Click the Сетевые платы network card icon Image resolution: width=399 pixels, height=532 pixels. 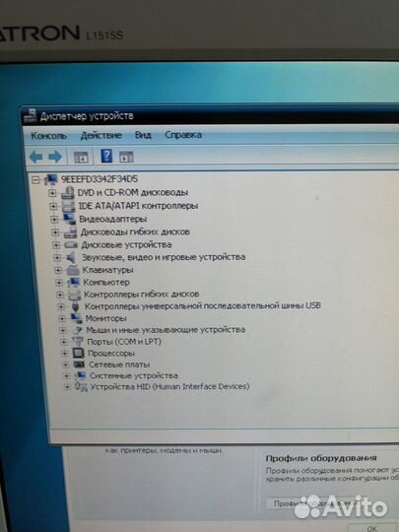pyautogui.click(x=80, y=365)
